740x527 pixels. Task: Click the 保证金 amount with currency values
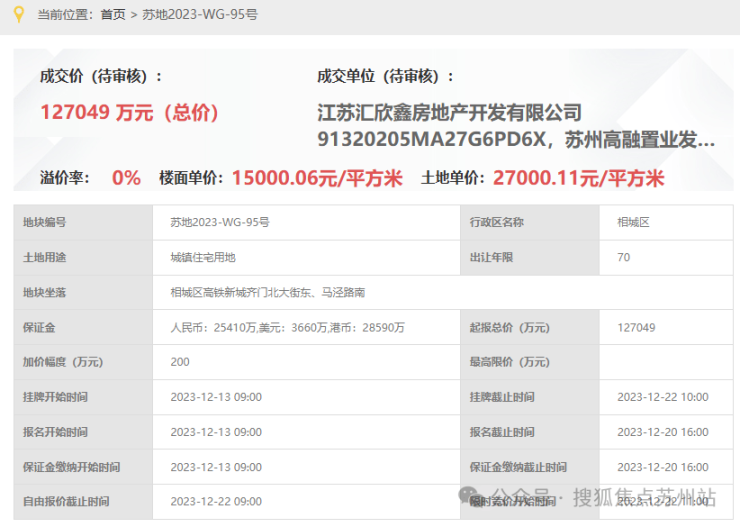[x=287, y=327]
